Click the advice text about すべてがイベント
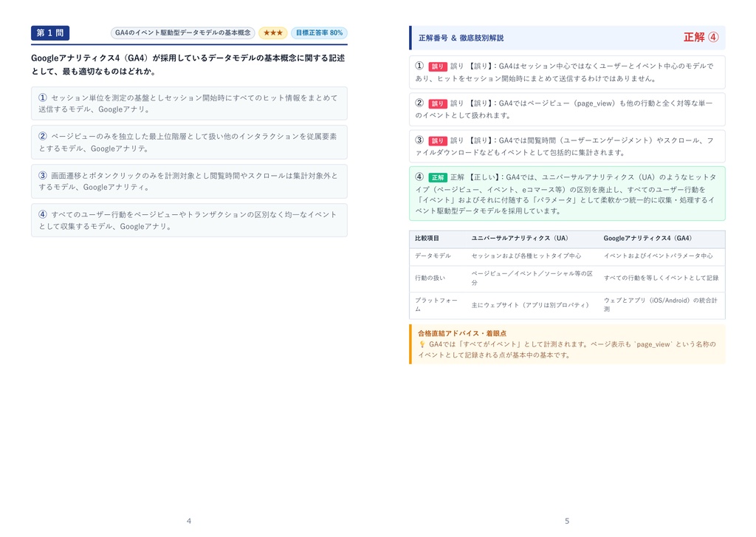Image resolution: width=756 pixels, height=537 pixels. (567, 350)
